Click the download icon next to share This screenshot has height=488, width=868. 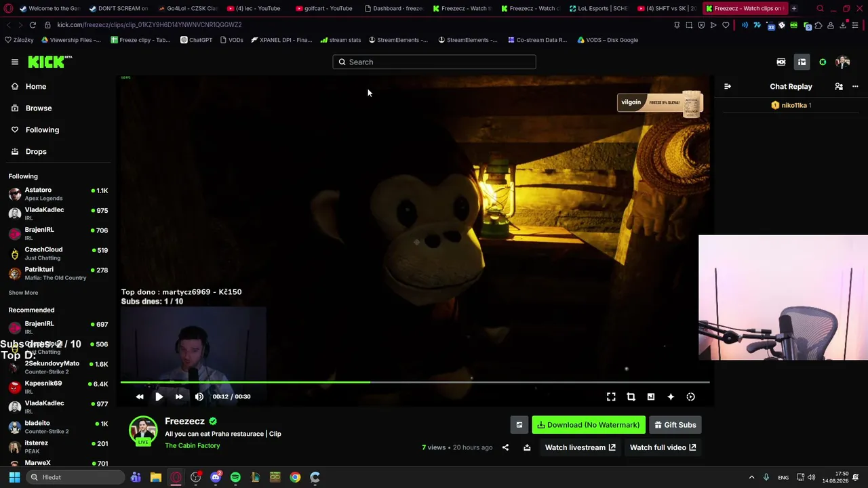coord(527,447)
